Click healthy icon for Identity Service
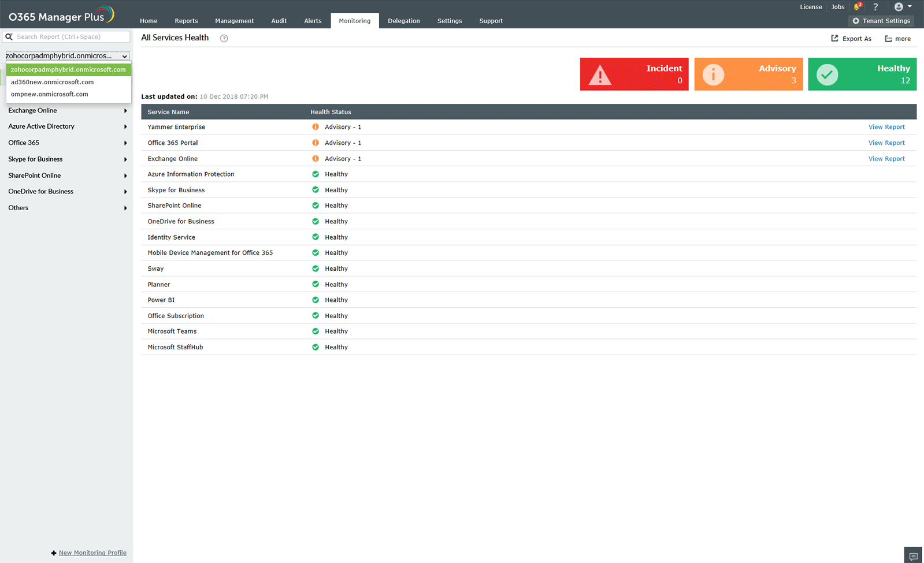This screenshot has height=563, width=924. point(316,237)
